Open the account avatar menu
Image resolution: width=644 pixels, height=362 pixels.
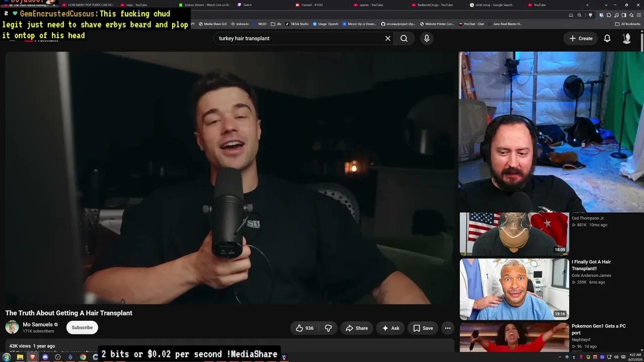(626, 38)
